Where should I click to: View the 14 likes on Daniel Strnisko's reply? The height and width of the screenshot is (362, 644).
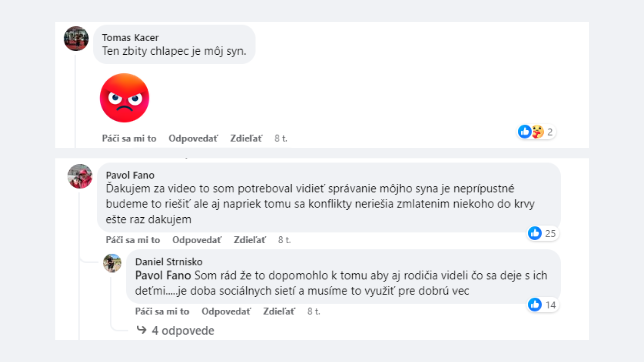542,305
